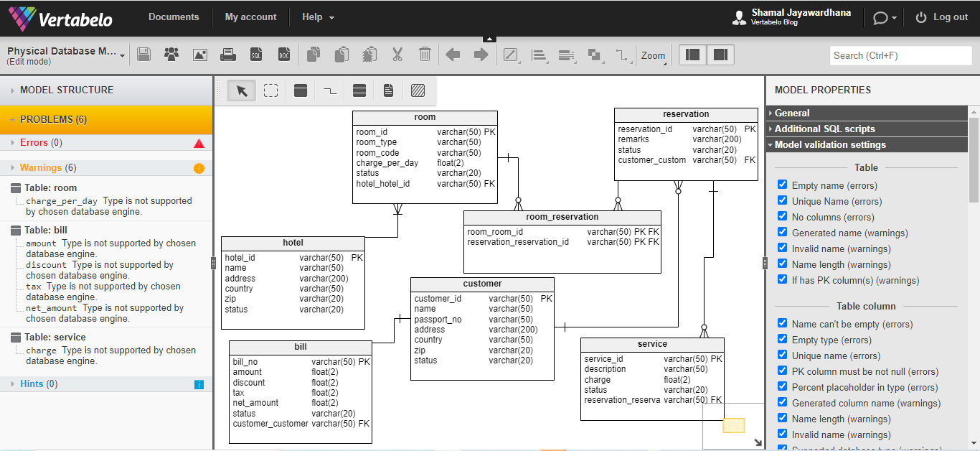Click the edit pencil toolbar icon
Image resolution: width=980 pixels, height=451 pixels.
[x=511, y=55]
